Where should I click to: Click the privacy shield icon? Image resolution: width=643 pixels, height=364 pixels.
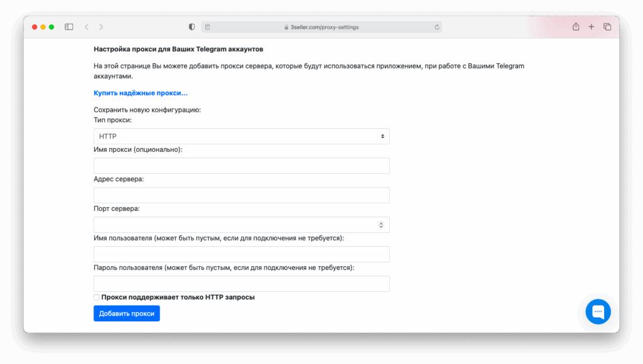pyautogui.click(x=192, y=27)
